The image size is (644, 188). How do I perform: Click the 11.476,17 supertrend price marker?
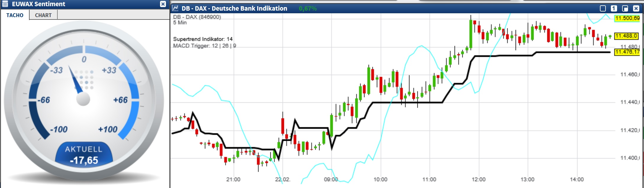(627, 52)
